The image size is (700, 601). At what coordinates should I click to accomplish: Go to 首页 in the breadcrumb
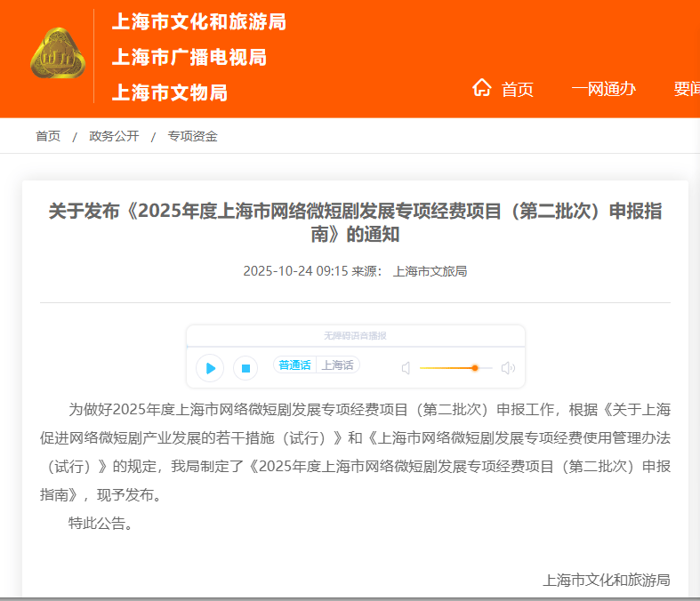coord(48,136)
